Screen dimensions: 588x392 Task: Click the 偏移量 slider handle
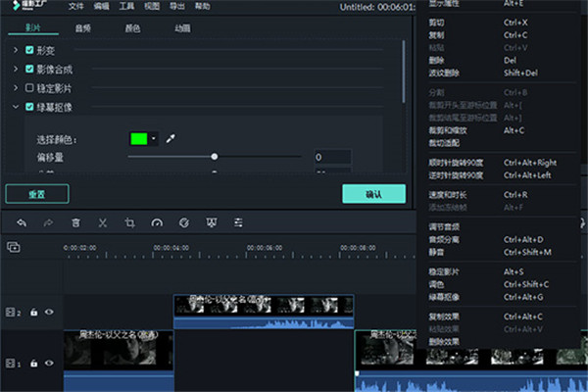[215, 157]
